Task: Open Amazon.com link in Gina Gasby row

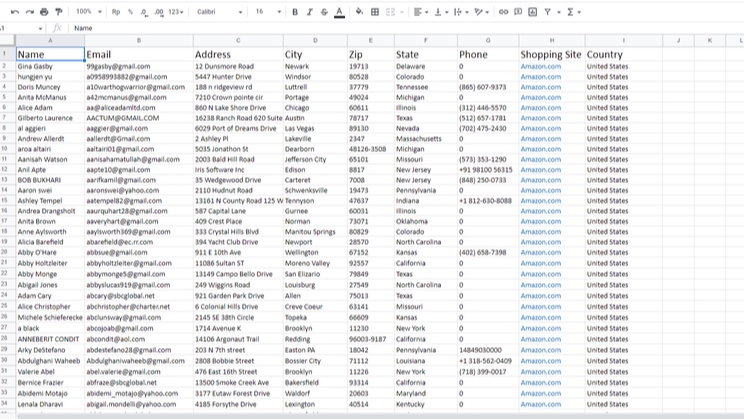Action: [540, 66]
